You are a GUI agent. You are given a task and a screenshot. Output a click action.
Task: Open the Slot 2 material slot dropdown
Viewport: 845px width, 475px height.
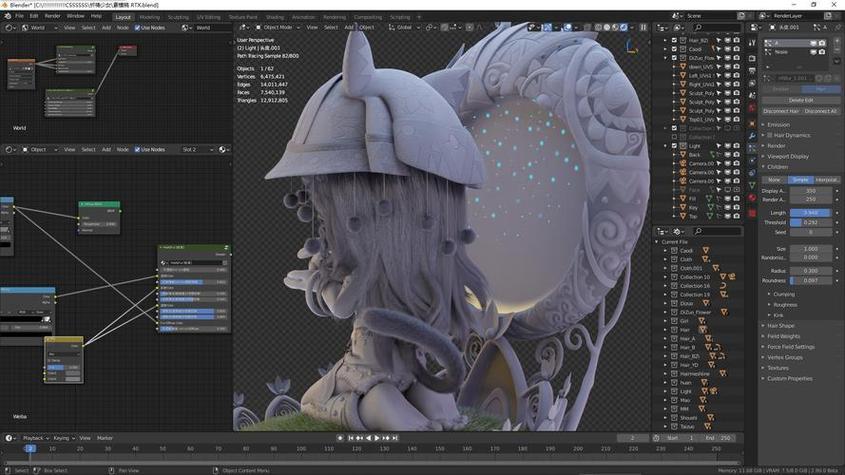point(197,149)
